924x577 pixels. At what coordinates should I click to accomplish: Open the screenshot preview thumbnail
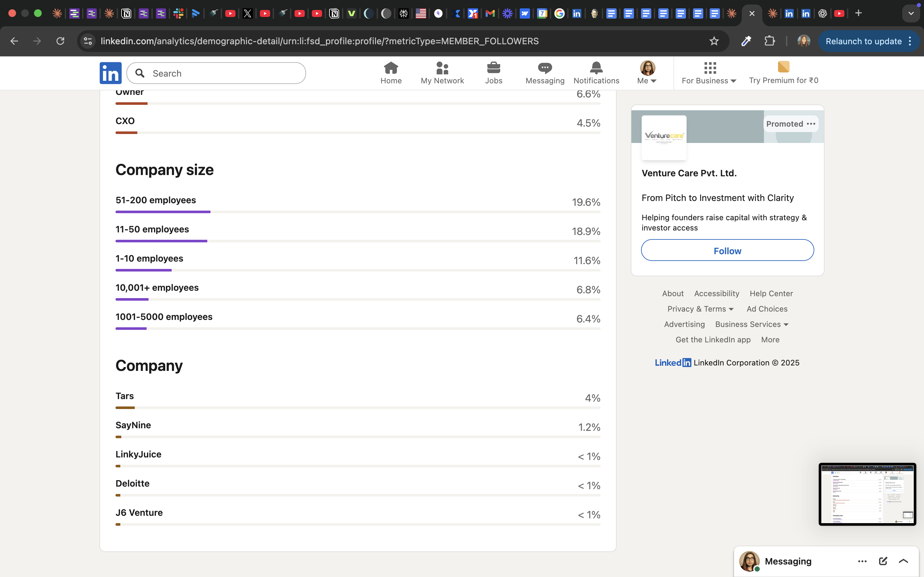(867, 494)
